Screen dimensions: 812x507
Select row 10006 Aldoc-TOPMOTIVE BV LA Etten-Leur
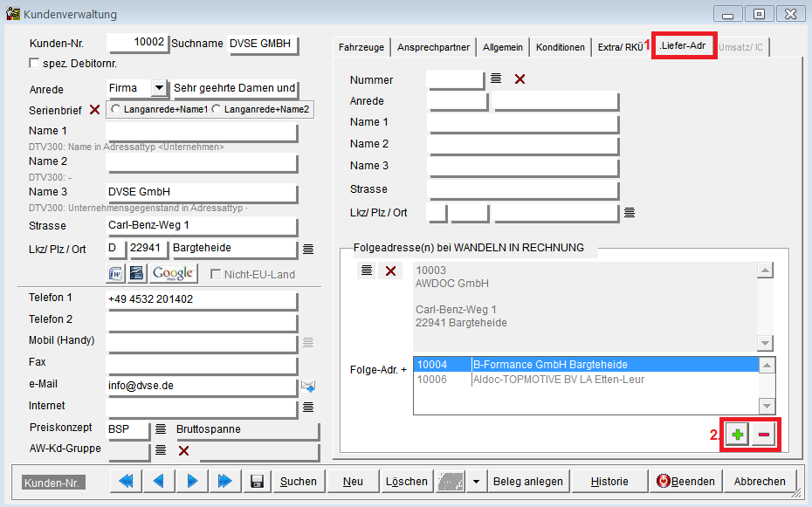click(x=586, y=380)
